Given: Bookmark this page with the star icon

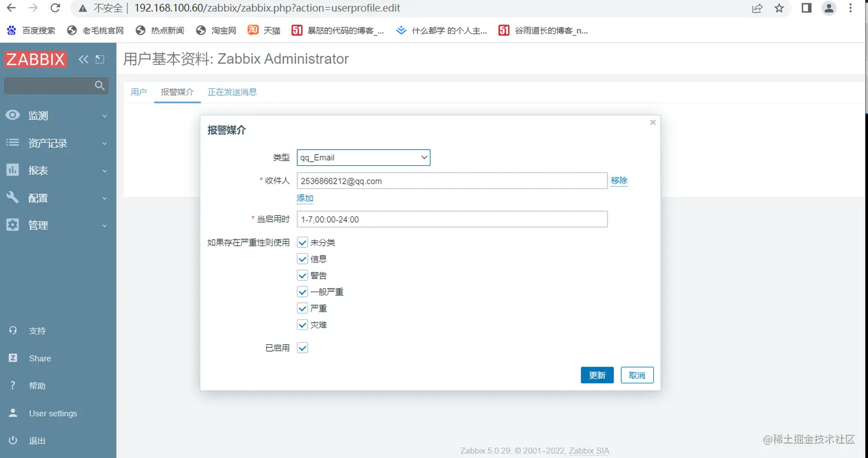Looking at the screenshot, I should [x=779, y=8].
